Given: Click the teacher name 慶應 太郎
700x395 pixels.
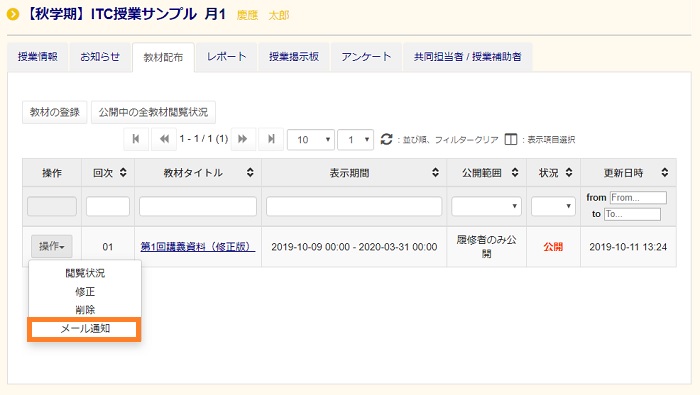Looking at the screenshot, I should [x=263, y=15].
